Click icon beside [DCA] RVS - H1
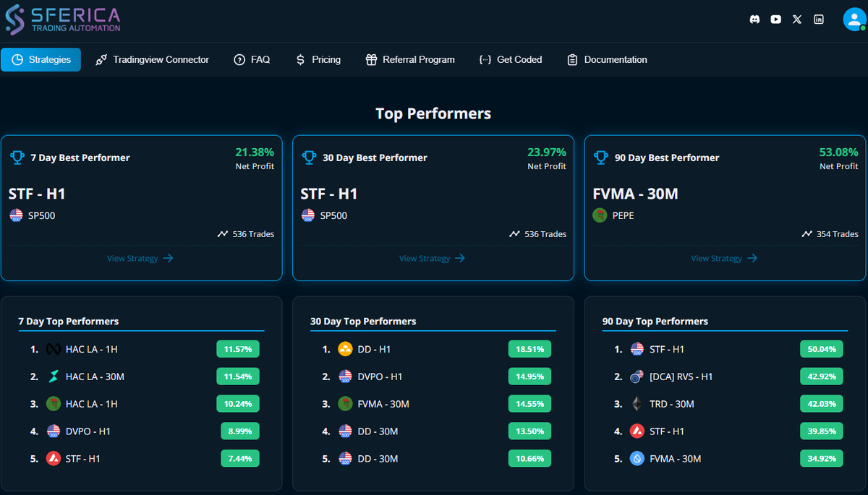 (x=637, y=376)
